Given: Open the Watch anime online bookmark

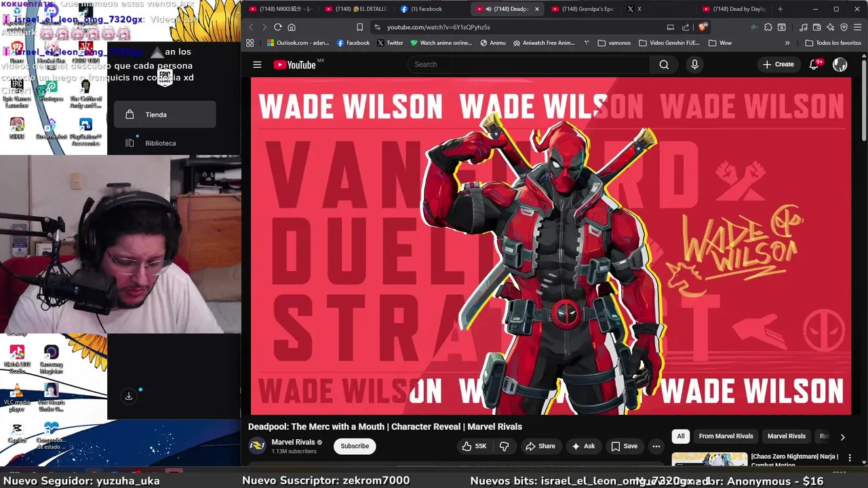Looking at the screenshot, I should coord(441,43).
